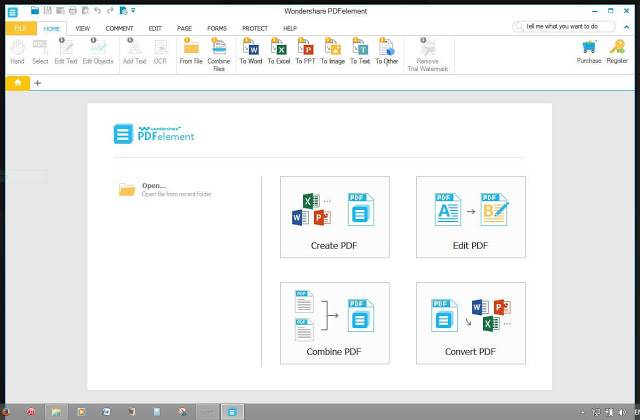Open the Purchase cart icon
640x420 pixels.
589,52
